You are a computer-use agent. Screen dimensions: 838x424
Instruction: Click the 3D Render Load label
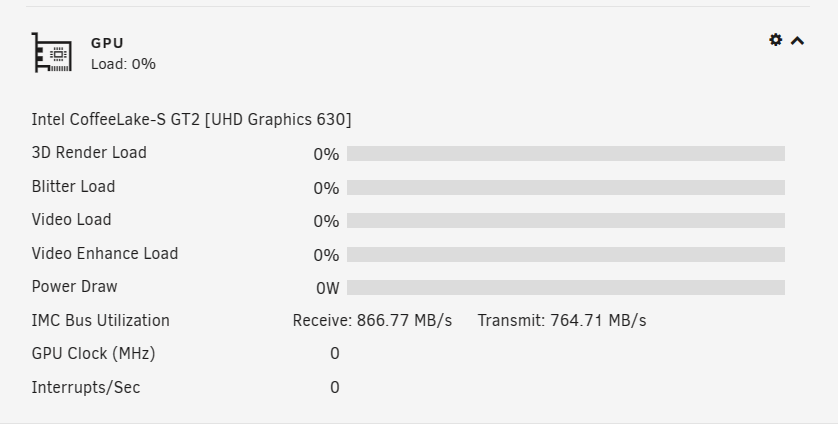[x=89, y=153]
